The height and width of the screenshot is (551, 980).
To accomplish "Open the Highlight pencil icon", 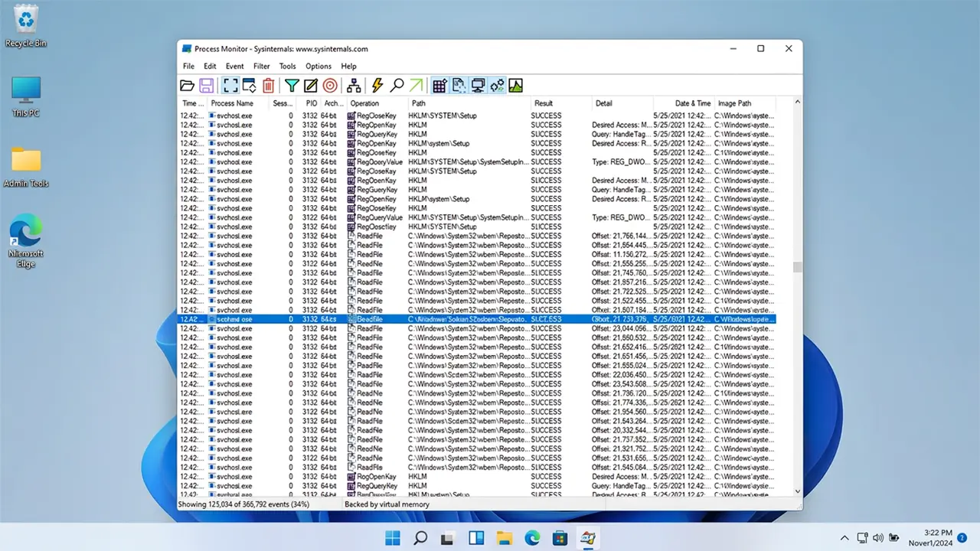I will [311, 86].
